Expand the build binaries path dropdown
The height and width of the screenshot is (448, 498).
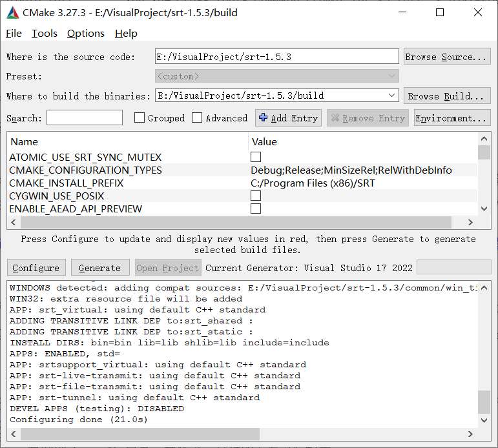[x=391, y=96]
